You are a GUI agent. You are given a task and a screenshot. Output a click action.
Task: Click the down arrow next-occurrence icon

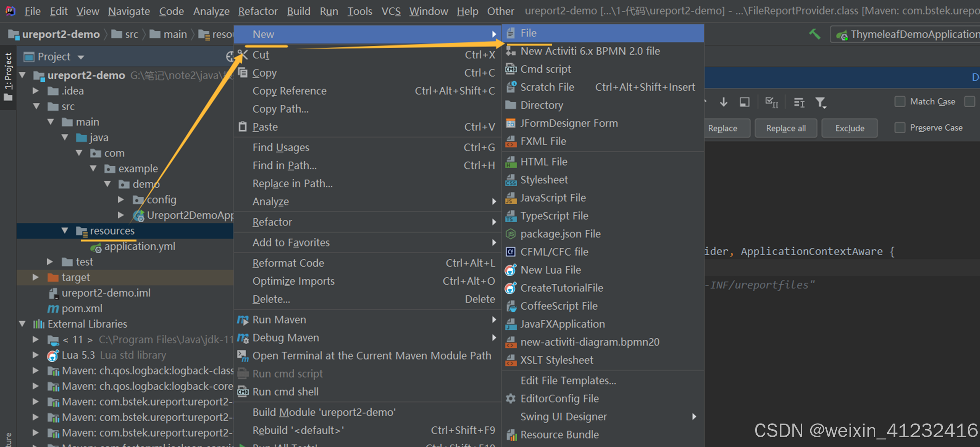(x=723, y=102)
